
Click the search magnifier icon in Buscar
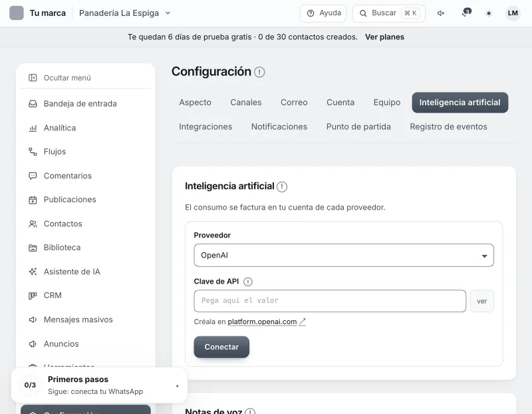363,13
